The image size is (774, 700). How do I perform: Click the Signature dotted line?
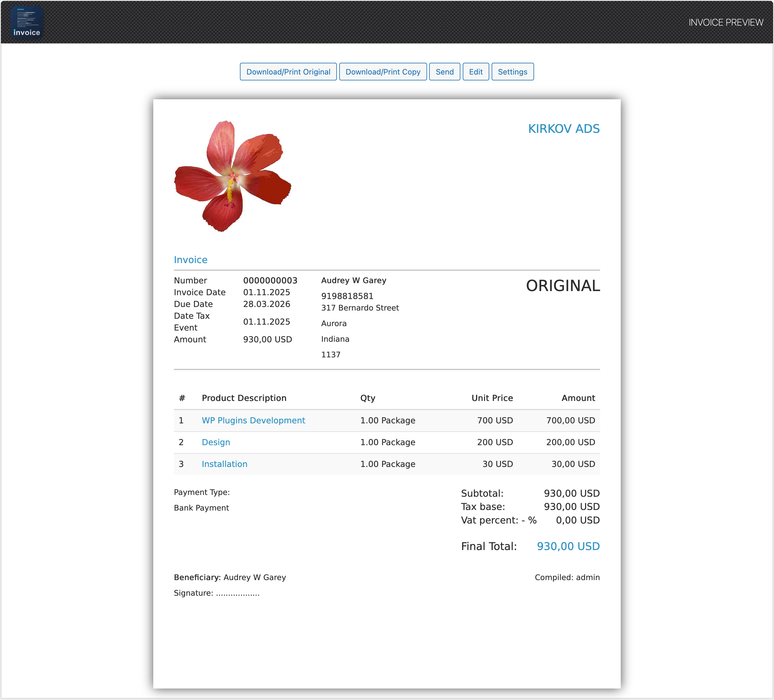pyautogui.click(x=217, y=593)
